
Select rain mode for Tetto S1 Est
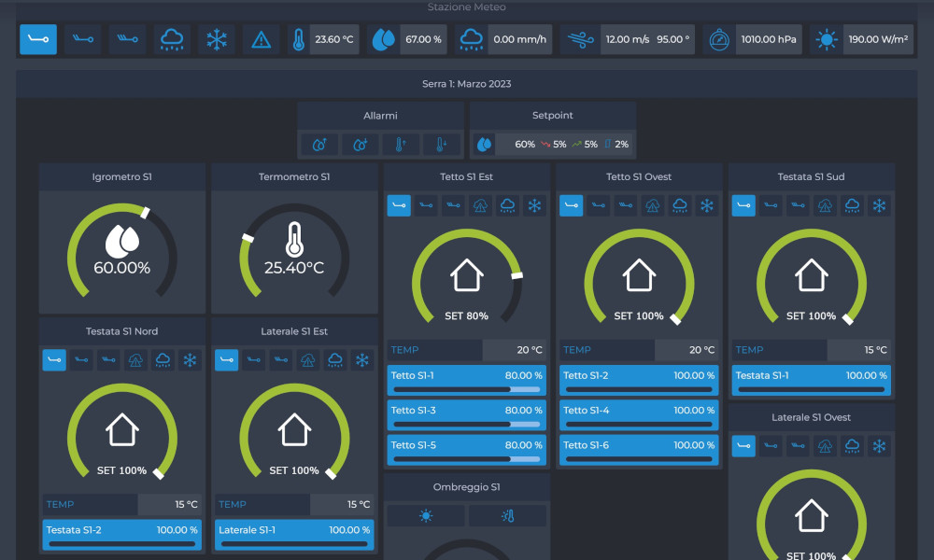pos(507,206)
